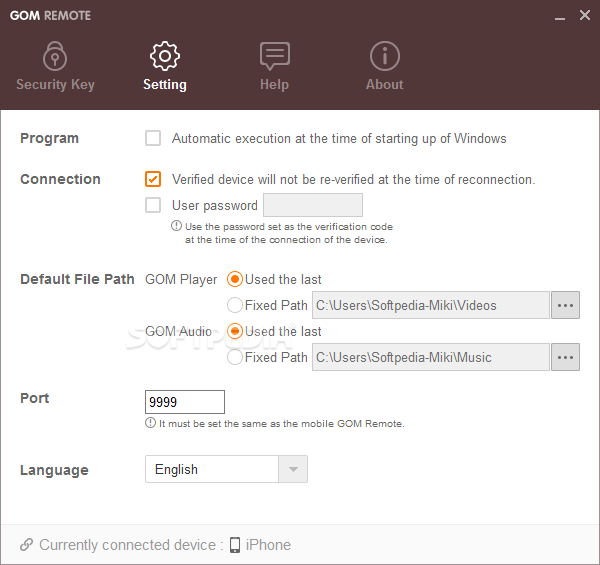Image resolution: width=600 pixels, height=565 pixels.
Task: Select GOM Audio Used the last
Action: click(235, 331)
